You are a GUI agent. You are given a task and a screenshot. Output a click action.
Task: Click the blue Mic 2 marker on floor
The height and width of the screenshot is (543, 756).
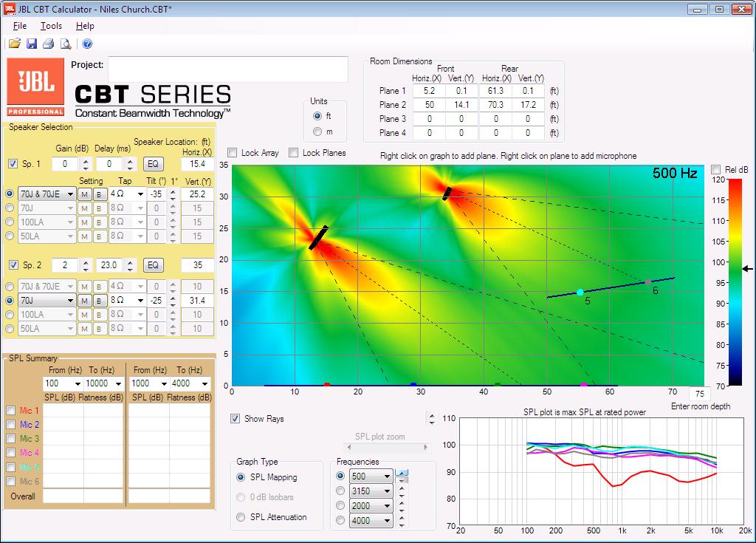[413, 385]
